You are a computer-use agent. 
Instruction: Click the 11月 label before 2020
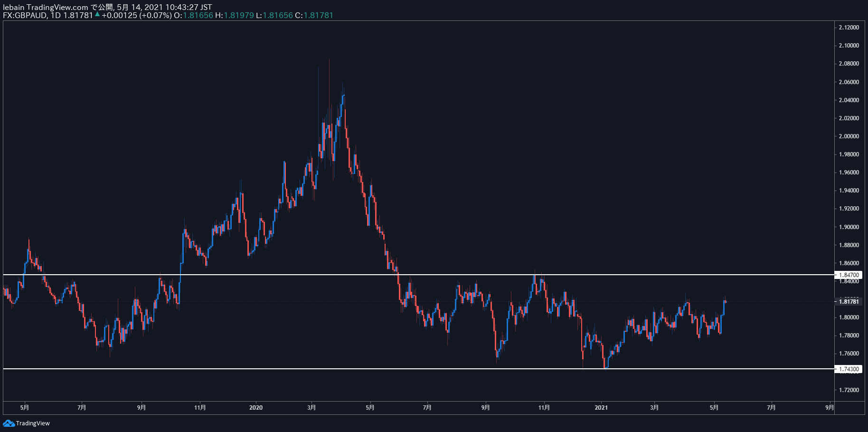coord(200,407)
